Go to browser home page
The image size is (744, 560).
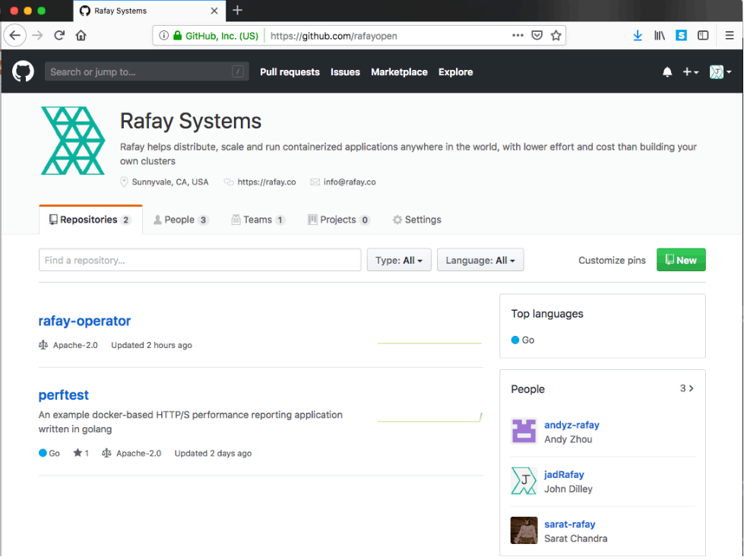pos(81,35)
